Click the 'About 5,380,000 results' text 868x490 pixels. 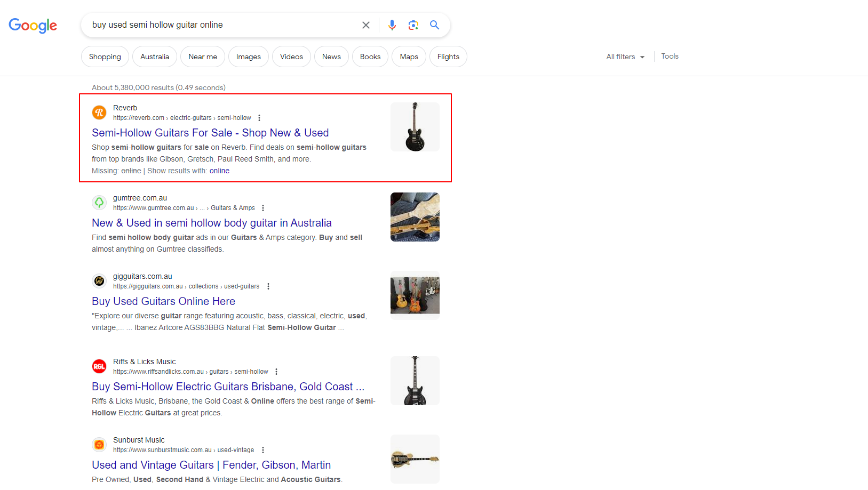158,87
